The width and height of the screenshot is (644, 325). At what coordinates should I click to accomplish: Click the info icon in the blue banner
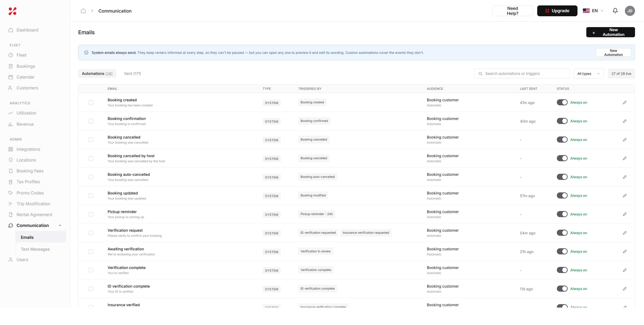[86, 53]
